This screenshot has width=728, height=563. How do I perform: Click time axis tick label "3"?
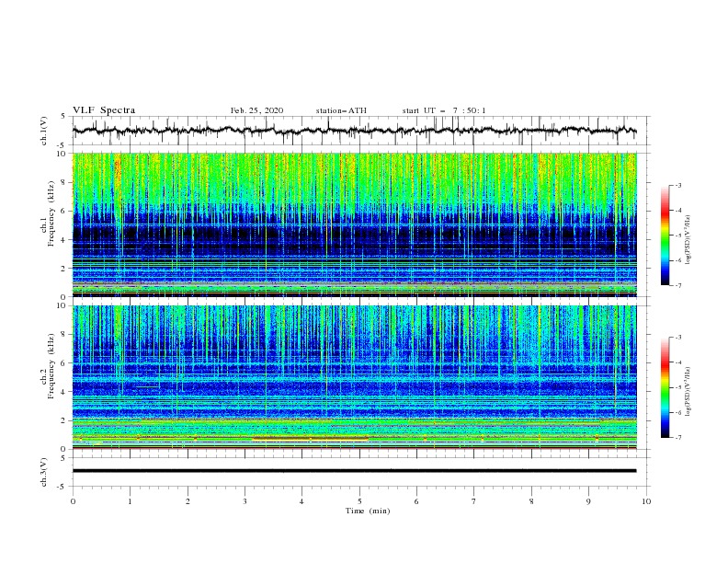click(x=245, y=501)
